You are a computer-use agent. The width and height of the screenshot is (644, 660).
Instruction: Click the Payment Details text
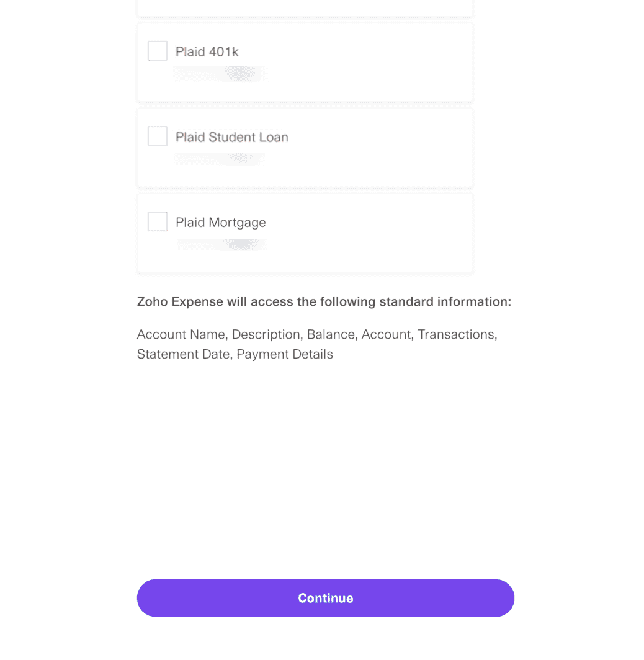(x=284, y=354)
